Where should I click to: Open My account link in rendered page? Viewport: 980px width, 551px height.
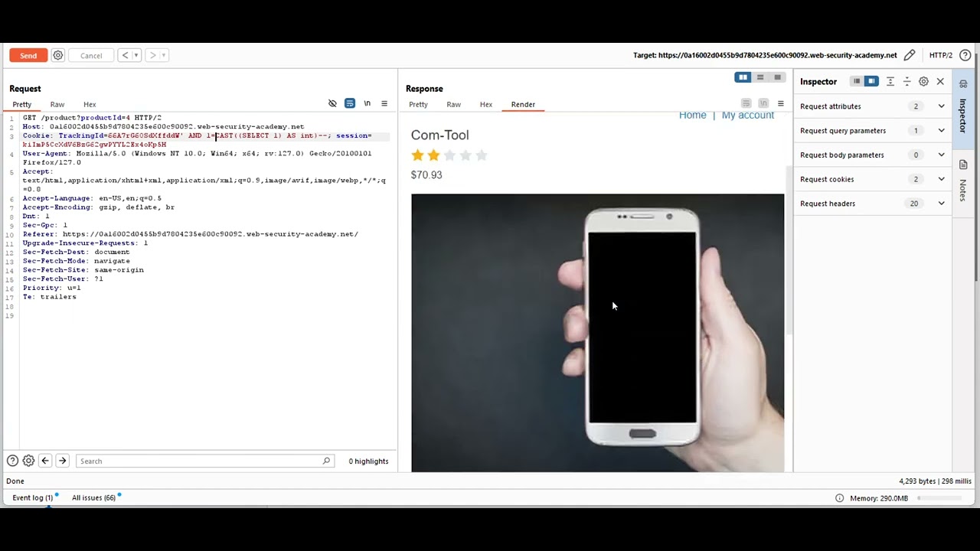pyautogui.click(x=748, y=115)
